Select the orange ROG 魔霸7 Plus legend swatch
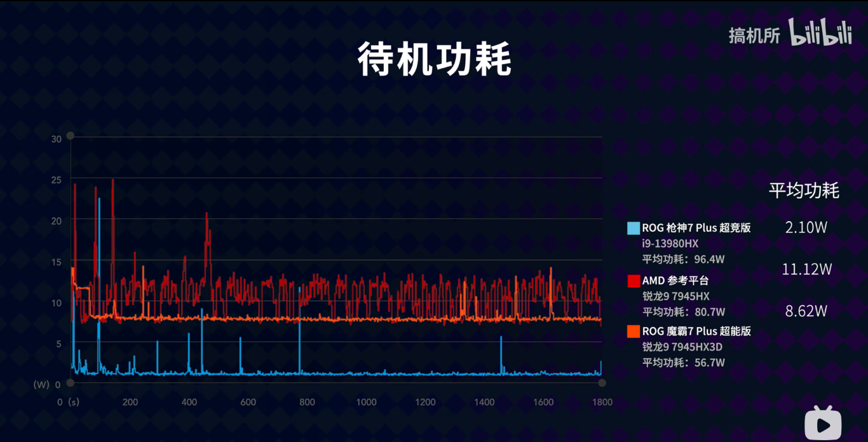 [x=633, y=331]
